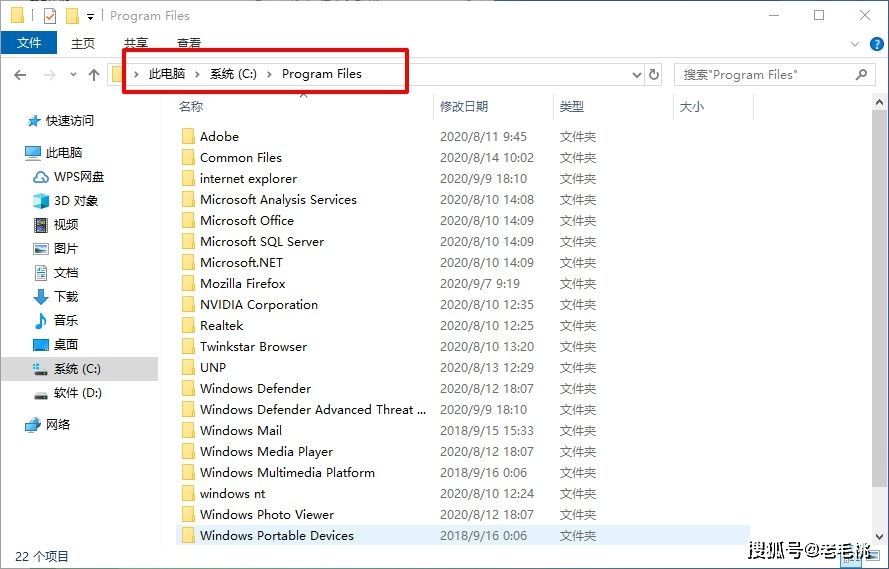Image resolution: width=889 pixels, height=569 pixels.
Task: Select the internet explorer folder icon
Action: pos(189,179)
